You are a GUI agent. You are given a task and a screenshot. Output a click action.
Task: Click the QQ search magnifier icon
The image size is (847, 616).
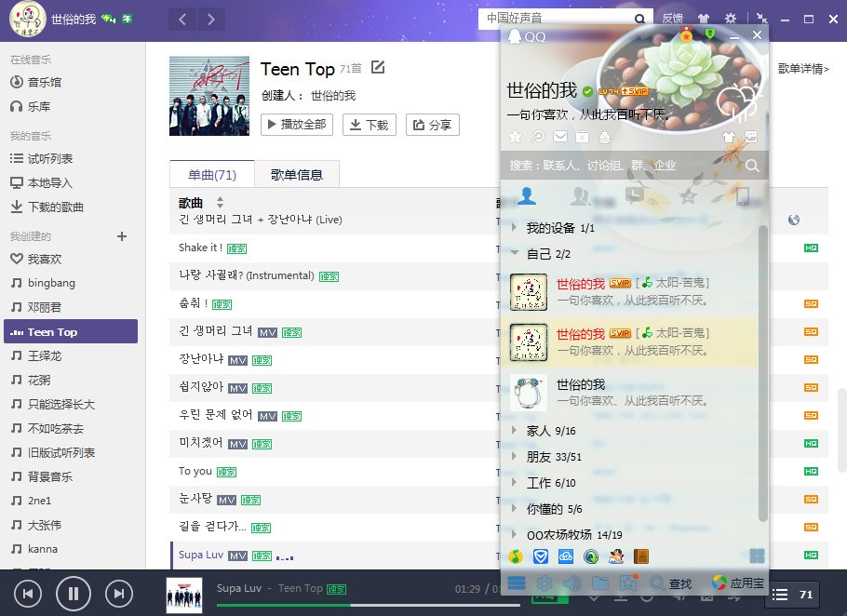[752, 166]
